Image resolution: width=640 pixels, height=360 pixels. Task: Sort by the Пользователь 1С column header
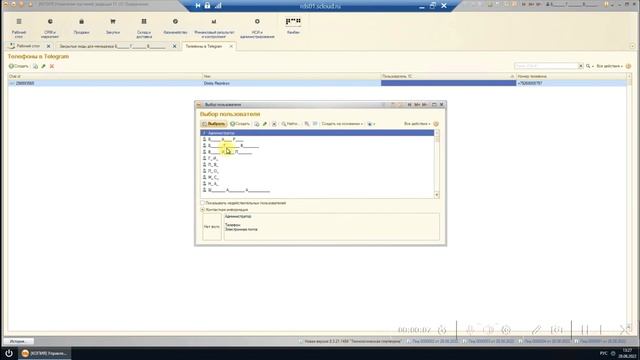[x=448, y=76]
